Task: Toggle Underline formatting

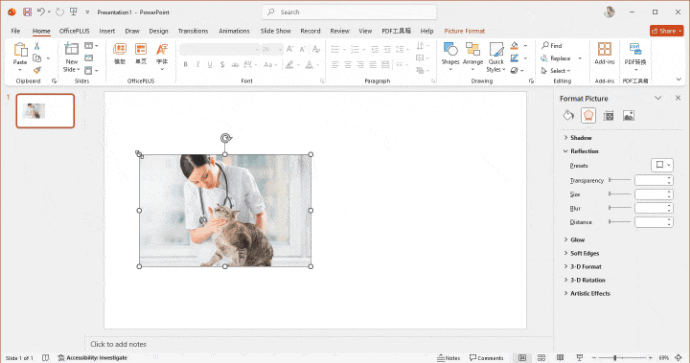Action: 210,65
